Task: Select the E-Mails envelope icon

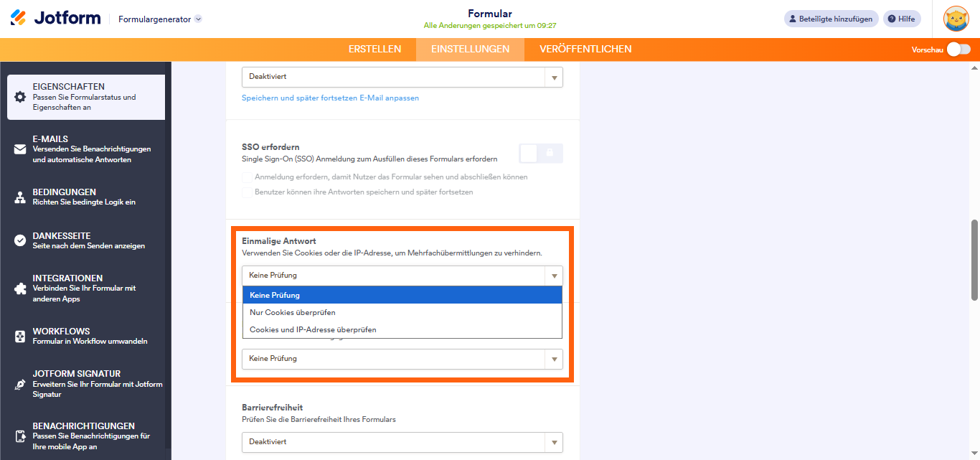Action: 20,149
